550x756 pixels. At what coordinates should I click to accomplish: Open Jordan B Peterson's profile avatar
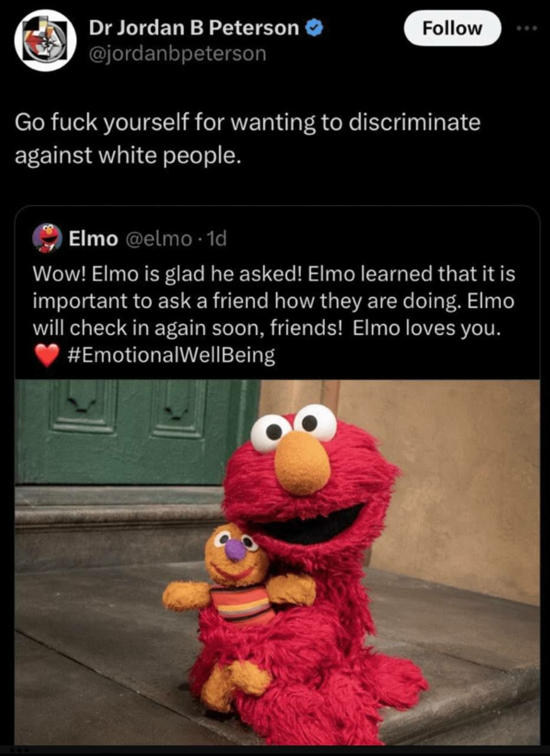tap(45, 40)
